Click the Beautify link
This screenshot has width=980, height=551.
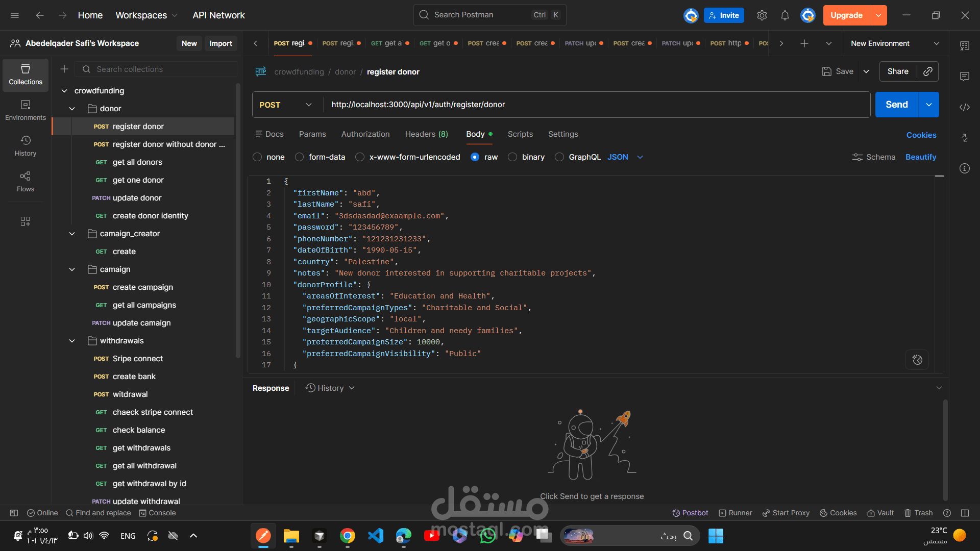click(920, 157)
